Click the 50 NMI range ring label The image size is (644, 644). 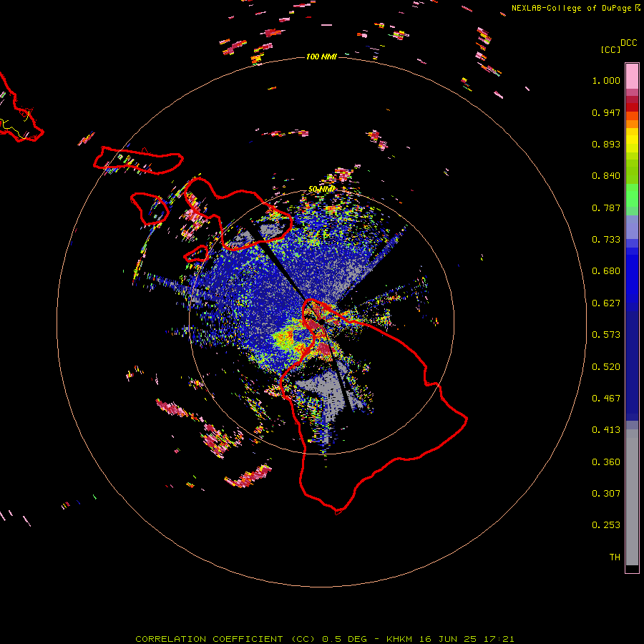[321, 189]
